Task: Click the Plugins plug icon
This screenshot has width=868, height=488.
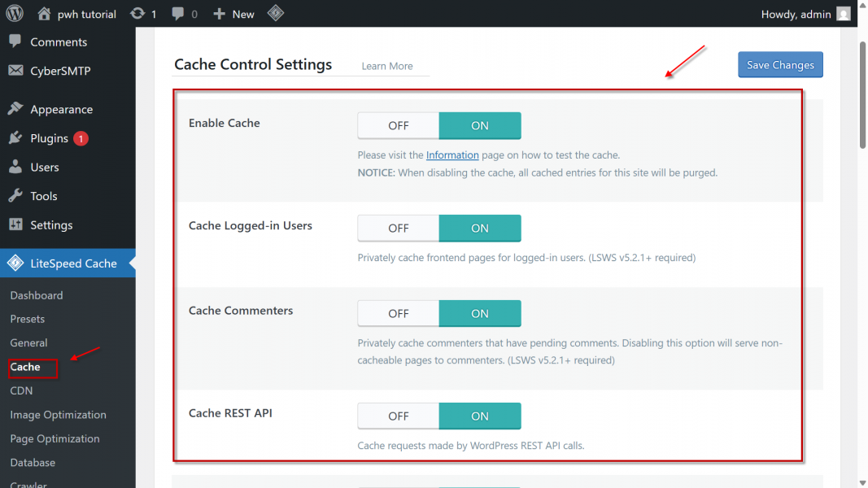Action: pyautogui.click(x=15, y=137)
